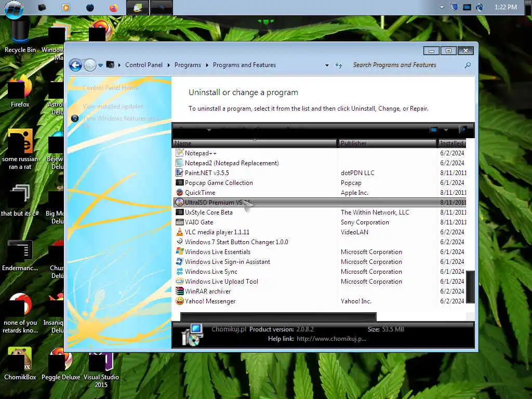Click the help question mark icon

tap(462, 130)
